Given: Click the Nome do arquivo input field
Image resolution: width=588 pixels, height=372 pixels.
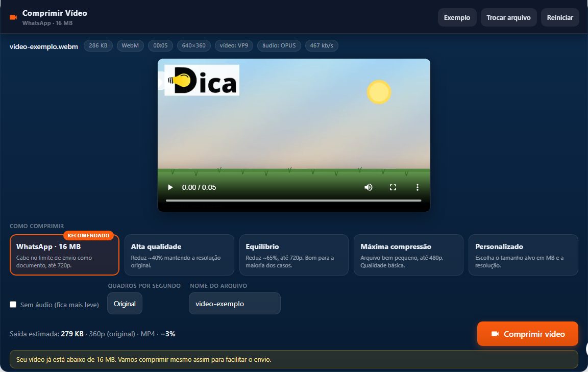Looking at the screenshot, I should [x=235, y=304].
